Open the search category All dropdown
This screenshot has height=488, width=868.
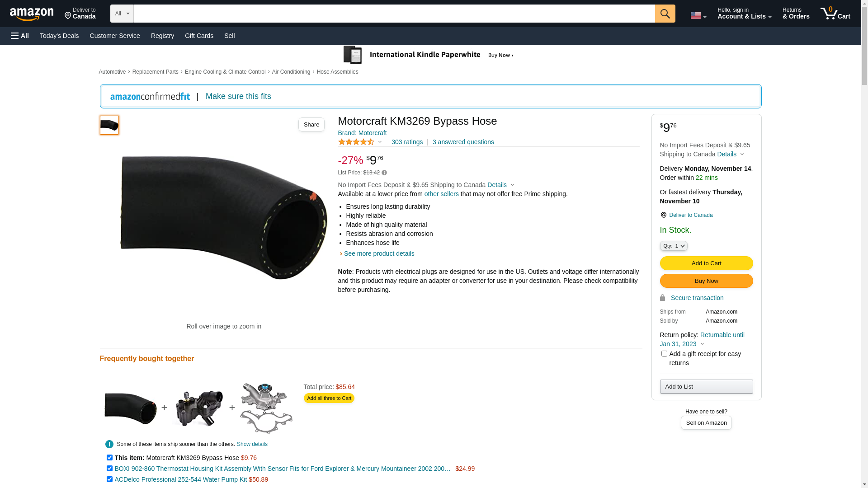pyautogui.click(x=122, y=14)
